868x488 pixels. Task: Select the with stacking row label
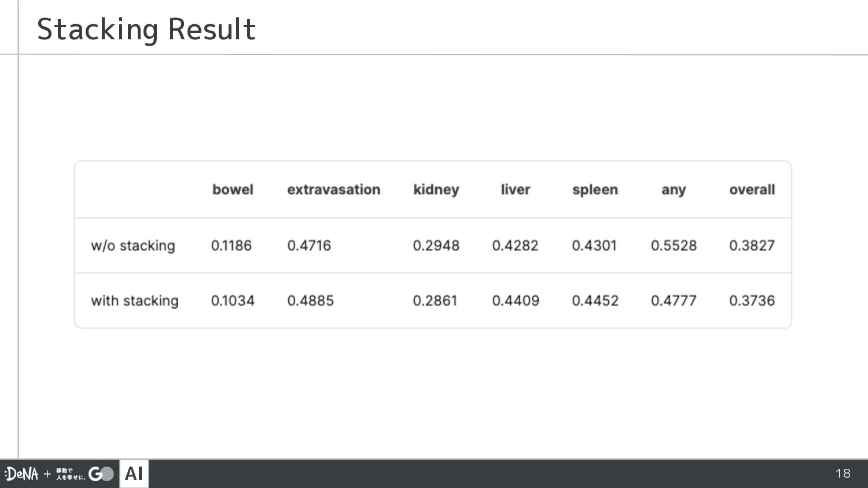[x=135, y=301]
